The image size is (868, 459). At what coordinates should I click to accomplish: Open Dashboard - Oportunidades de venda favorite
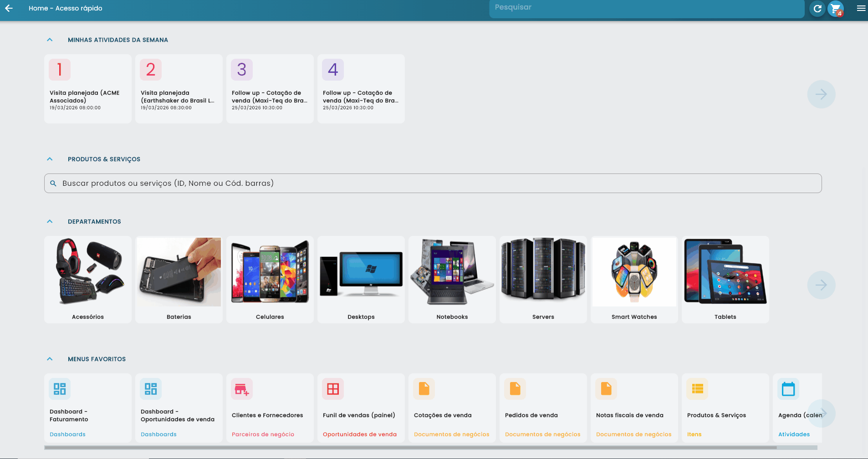179,408
